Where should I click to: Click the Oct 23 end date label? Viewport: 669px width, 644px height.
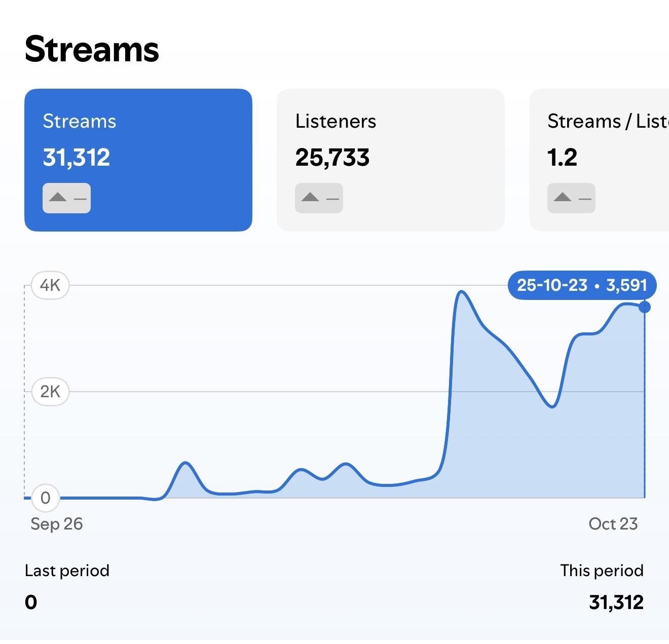coord(613,524)
